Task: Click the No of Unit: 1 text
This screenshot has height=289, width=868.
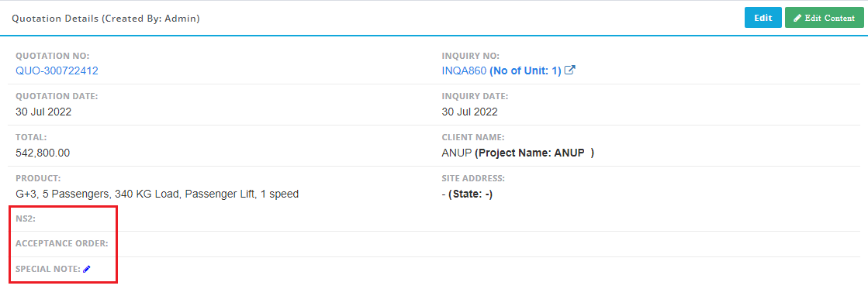Action: (x=525, y=71)
